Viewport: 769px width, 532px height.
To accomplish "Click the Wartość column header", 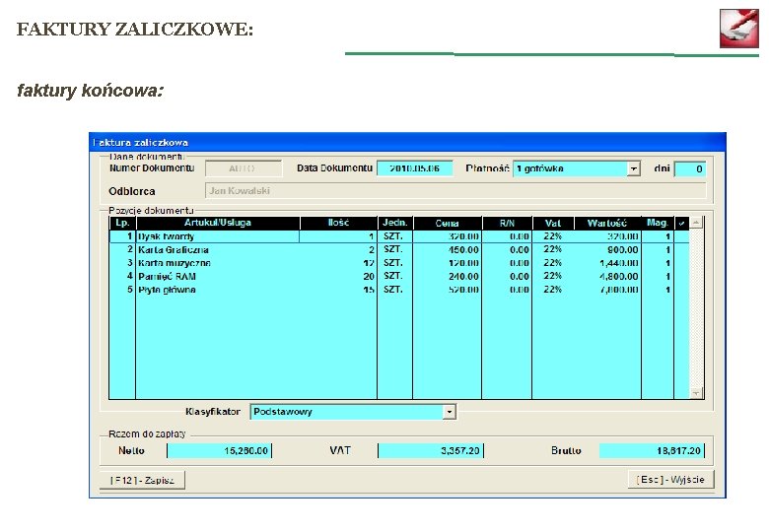I will [607, 223].
